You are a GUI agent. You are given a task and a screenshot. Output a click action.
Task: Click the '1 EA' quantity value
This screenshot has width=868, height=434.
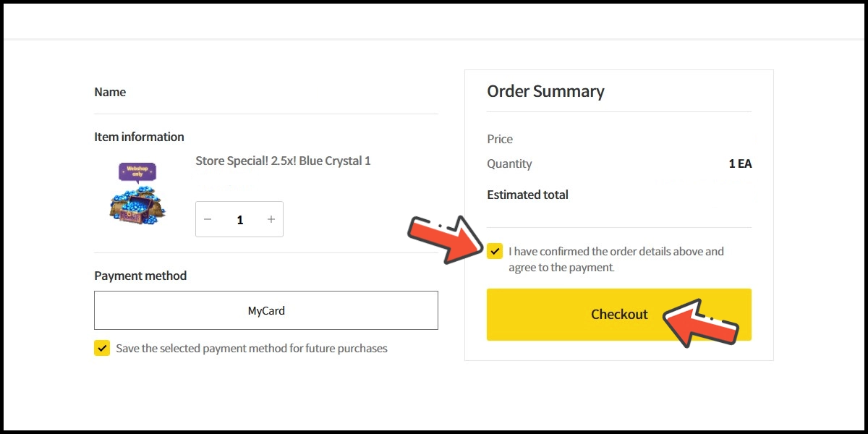click(x=740, y=163)
